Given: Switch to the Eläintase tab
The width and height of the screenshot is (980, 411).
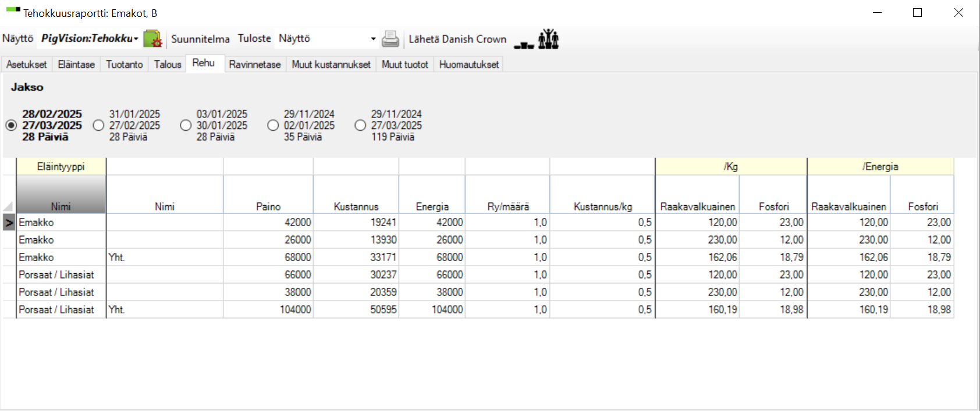Looking at the screenshot, I should click(x=76, y=65).
